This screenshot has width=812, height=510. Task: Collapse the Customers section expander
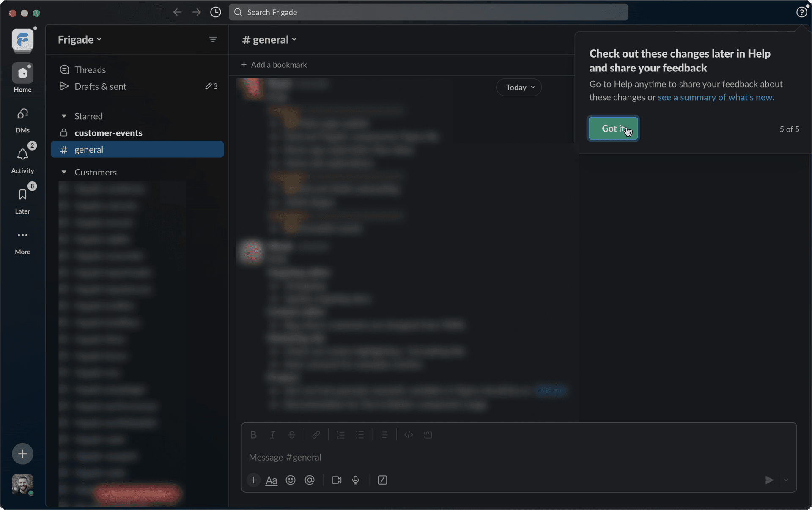(64, 172)
